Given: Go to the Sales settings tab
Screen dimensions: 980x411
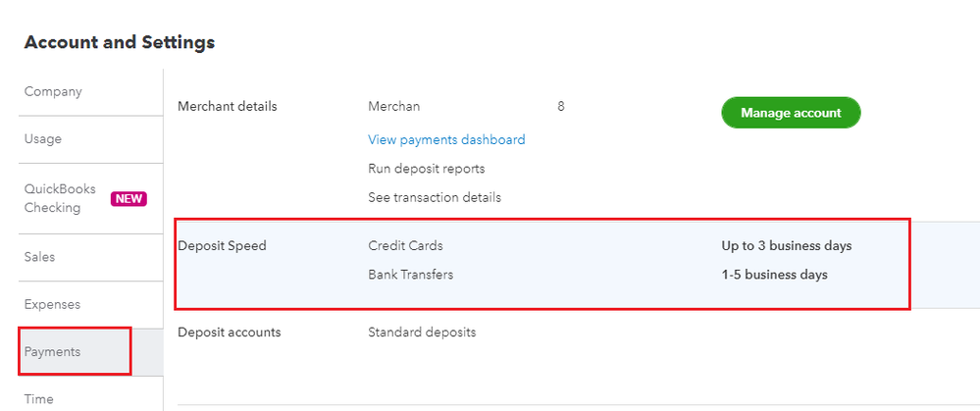Looking at the screenshot, I should (x=40, y=257).
